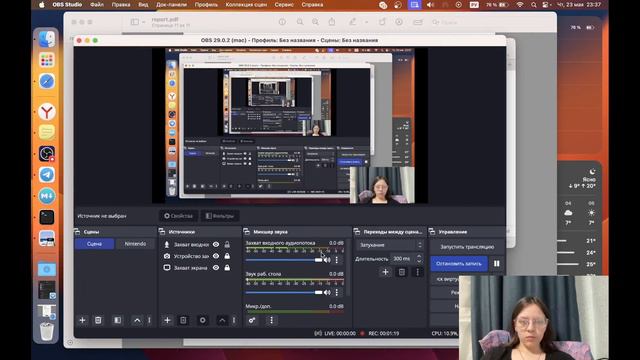
Task: Hide the Захват экрана source with its eye icon
Action: [x=216, y=268]
